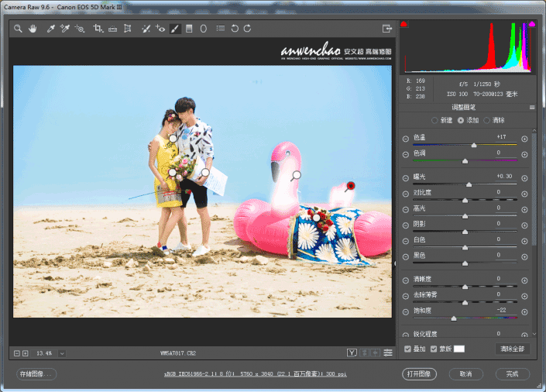Viewport: 546px width, 392px height.
Task: Toggle shadow clipping warning on histogram
Action: pyautogui.click(x=403, y=24)
